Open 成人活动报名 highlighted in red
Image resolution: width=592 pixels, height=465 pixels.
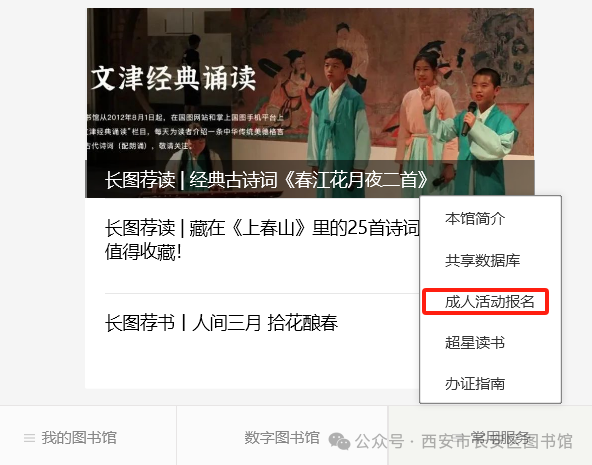(490, 302)
